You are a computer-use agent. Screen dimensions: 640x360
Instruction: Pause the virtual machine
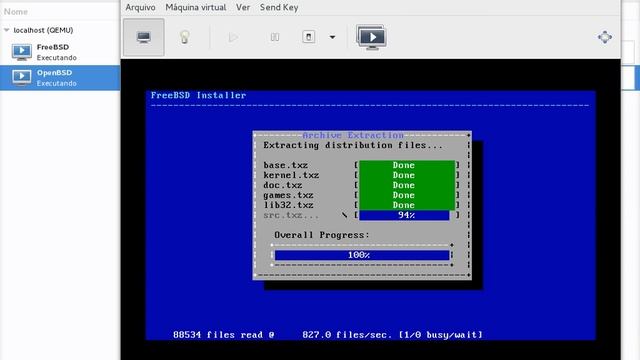(275, 37)
